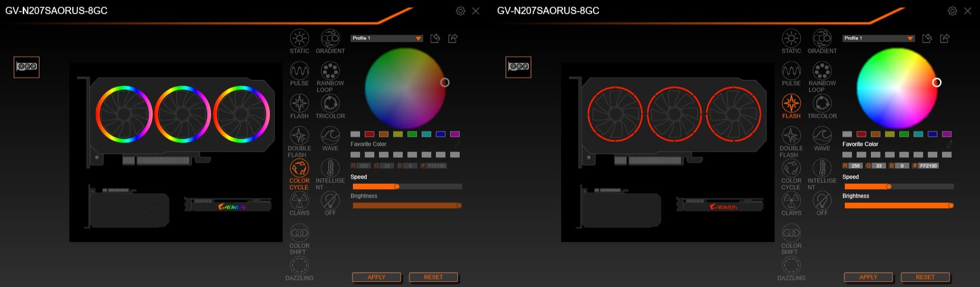The width and height of the screenshot is (980, 287).
Task: Click Speed slider in right window
Action: click(899, 187)
